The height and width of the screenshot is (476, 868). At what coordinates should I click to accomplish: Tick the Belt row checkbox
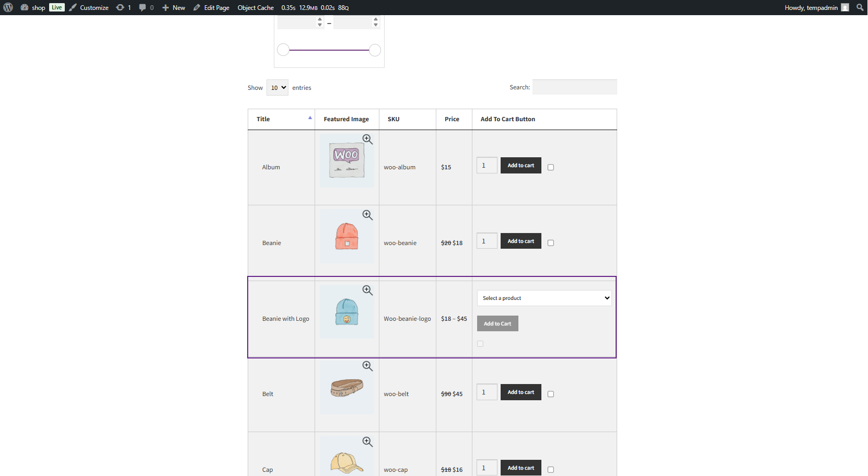[551, 394]
